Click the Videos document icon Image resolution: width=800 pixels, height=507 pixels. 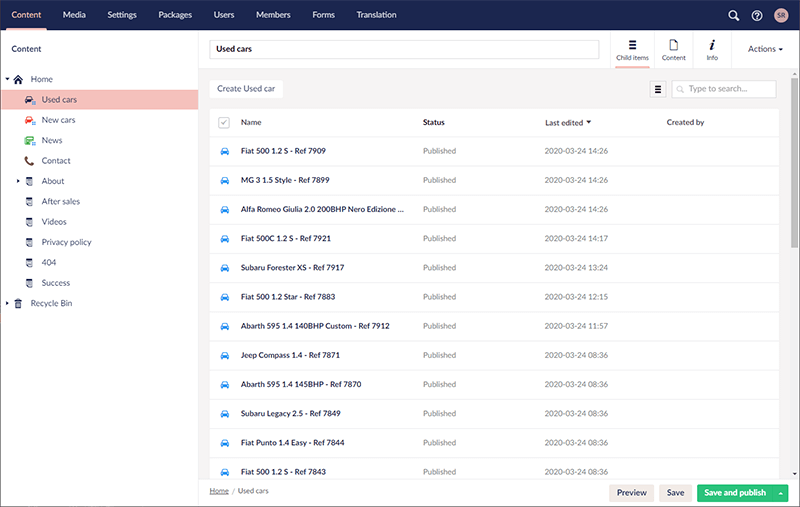pyautogui.click(x=29, y=222)
